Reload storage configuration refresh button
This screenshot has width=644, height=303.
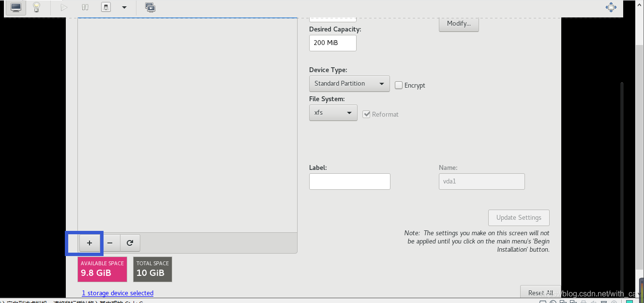130,243
